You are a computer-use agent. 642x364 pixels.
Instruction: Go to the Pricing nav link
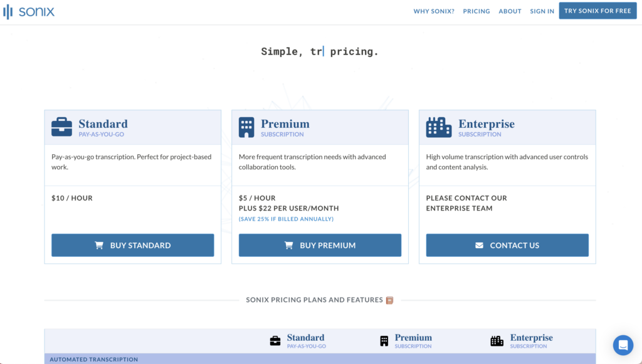[476, 11]
